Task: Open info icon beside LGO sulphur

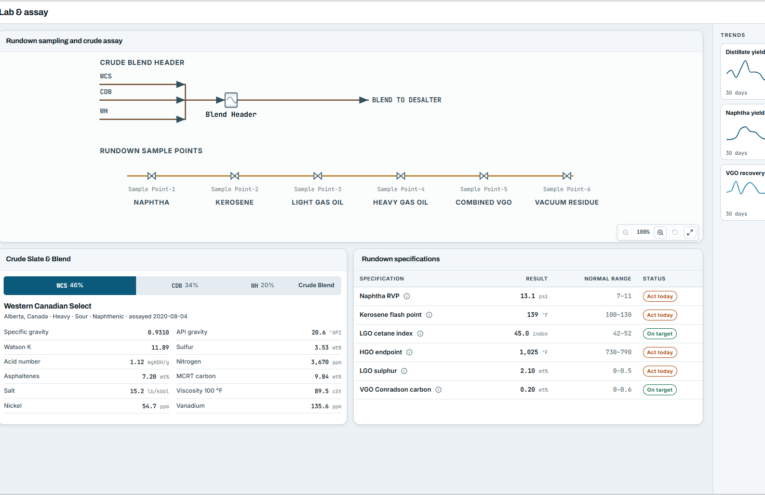Action: tap(404, 371)
